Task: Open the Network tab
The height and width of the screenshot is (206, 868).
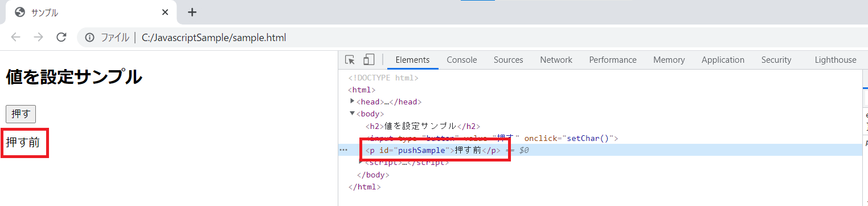Action: click(x=556, y=60)
